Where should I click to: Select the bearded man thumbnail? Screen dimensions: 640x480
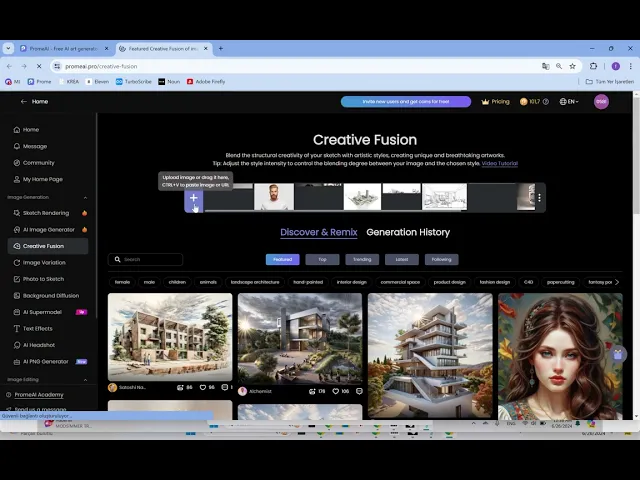(274, 197)
